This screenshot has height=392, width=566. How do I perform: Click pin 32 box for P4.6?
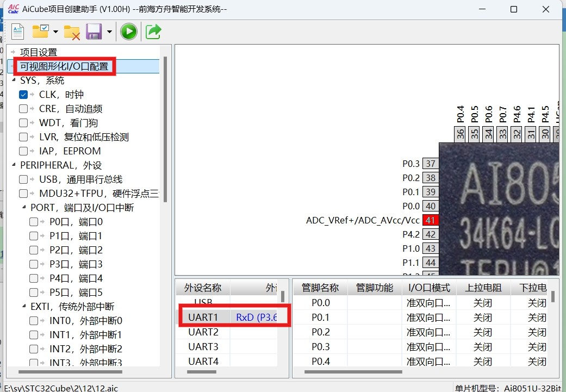[x=517, y=134]
